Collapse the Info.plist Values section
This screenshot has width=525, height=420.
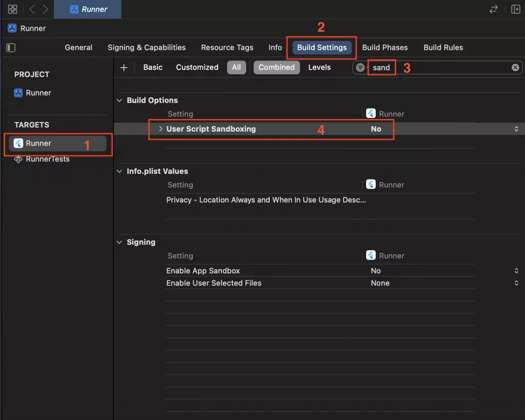[x=119, y=171]
